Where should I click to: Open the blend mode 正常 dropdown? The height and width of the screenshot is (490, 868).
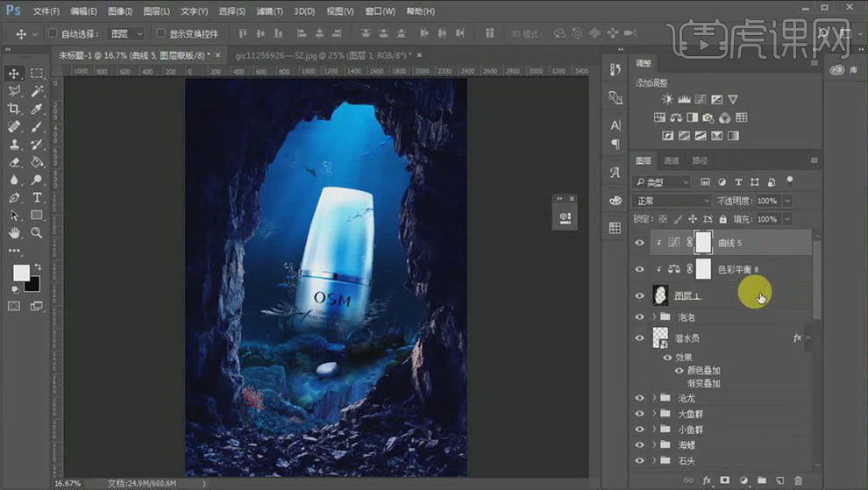click(672, 201)
